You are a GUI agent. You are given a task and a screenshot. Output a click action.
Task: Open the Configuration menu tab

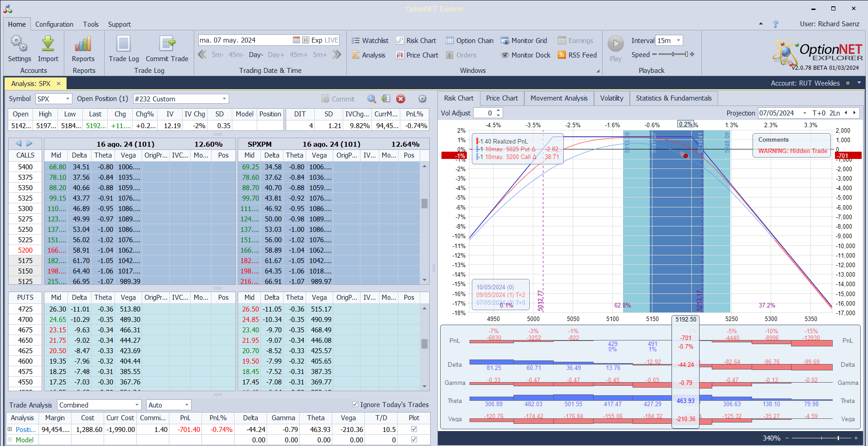(x=54, y=24)
